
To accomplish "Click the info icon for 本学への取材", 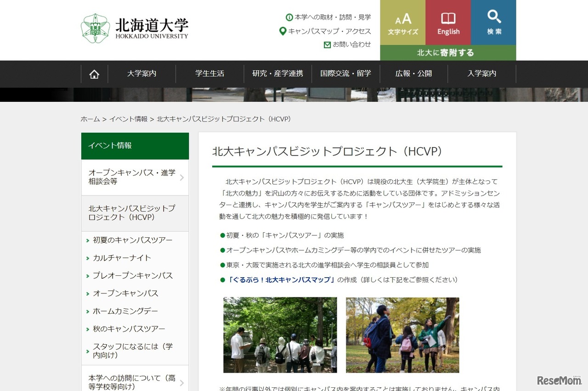I will coord(289,17).
